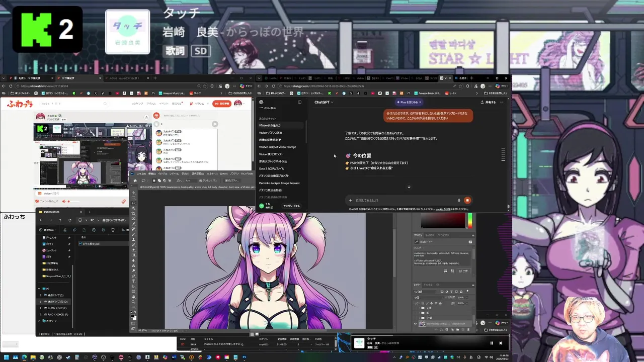Click the アップグレードする button in ChatGPT sidebar
Screen dimensions: 644x362
click(291, 206)
